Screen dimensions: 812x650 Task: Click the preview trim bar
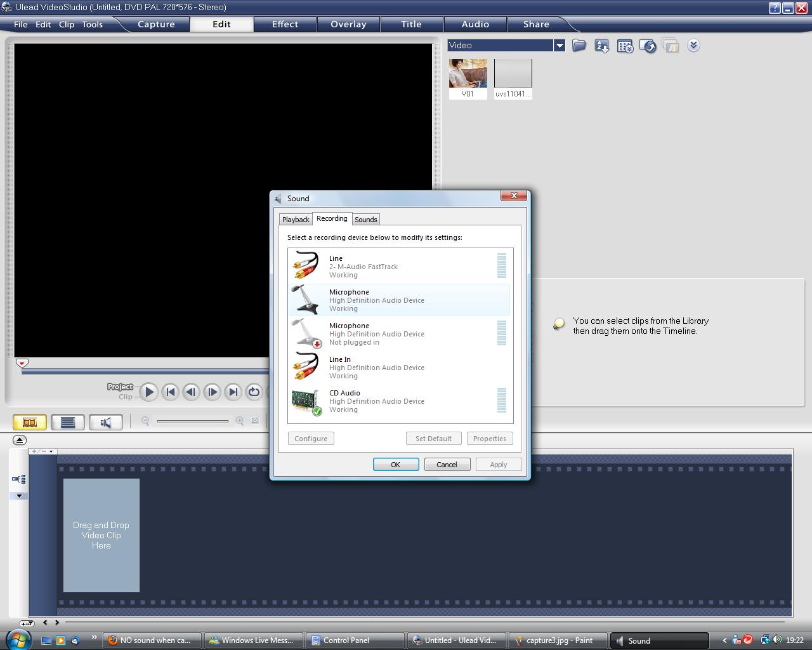click(x=145, y=371)
